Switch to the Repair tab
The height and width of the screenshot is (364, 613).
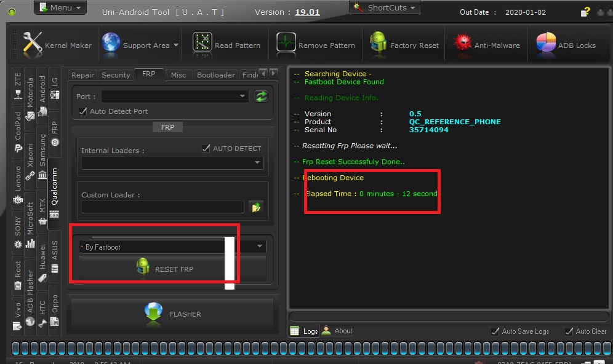82,75
